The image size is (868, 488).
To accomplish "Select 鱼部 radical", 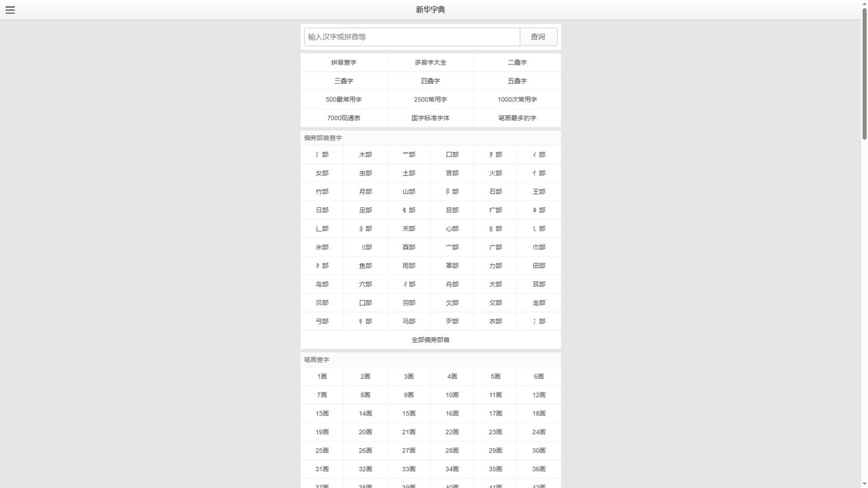I will [365, 266].
